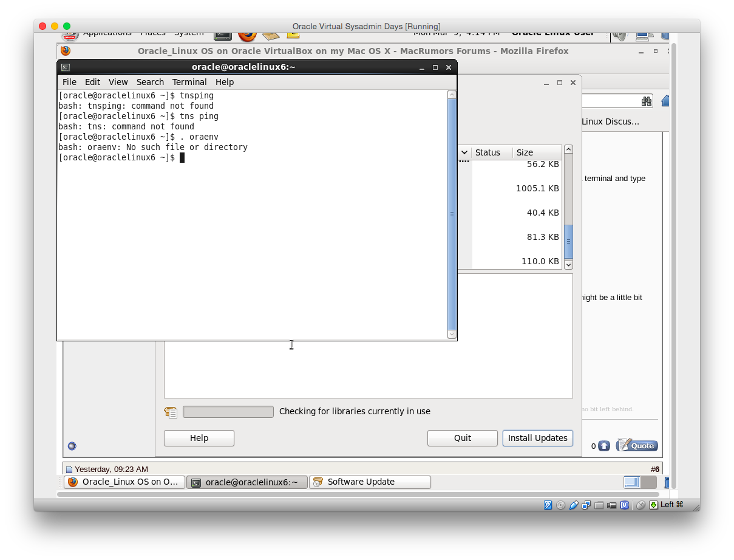This screenshot has height=560, width=734.
Task: Switch to the first workspace in workspace switcher
Action: coord(631,482)
